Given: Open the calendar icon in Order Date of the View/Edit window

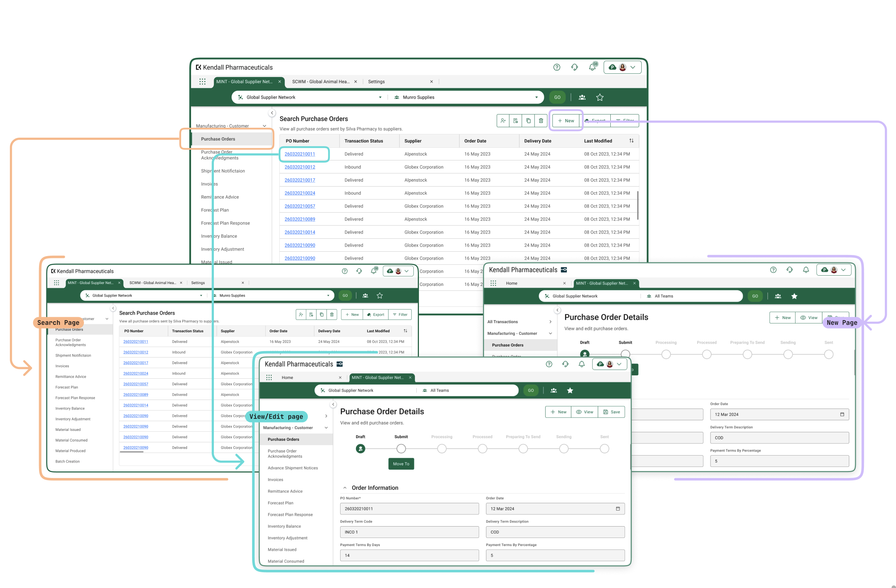Looking at the screenshot, I should click(x=618, y=509).
